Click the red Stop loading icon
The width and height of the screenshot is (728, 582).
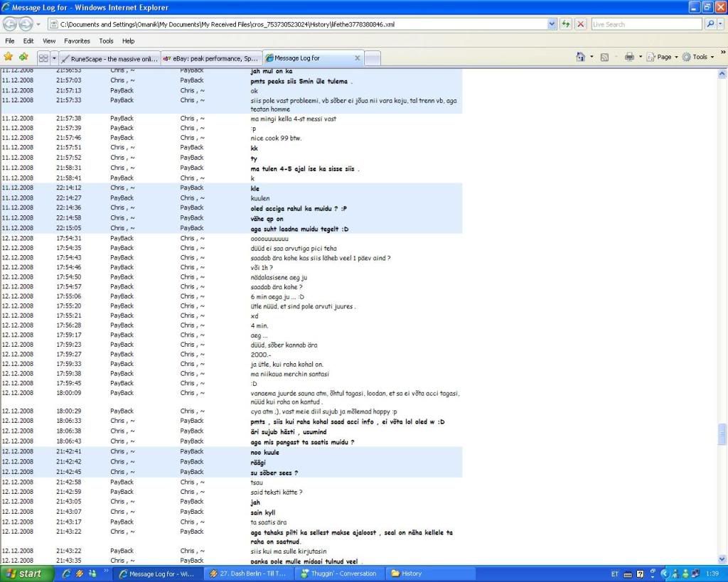(581, 24)
